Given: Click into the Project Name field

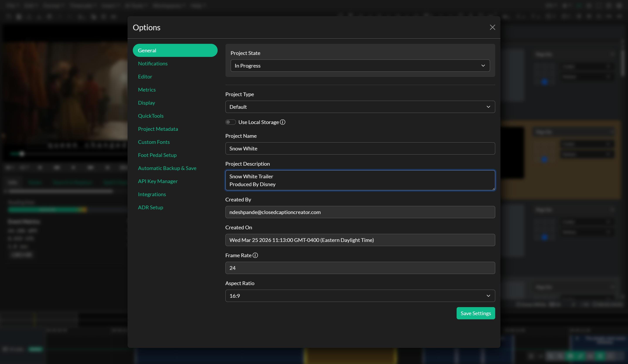Looking at the screenshot, I should pyautogui.click(x=360, y=148).
